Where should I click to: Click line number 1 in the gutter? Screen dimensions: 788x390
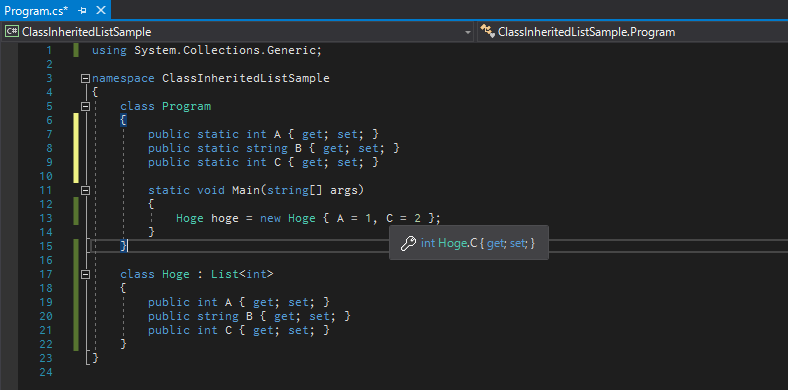pyautogui.click(x=49, y=50)
